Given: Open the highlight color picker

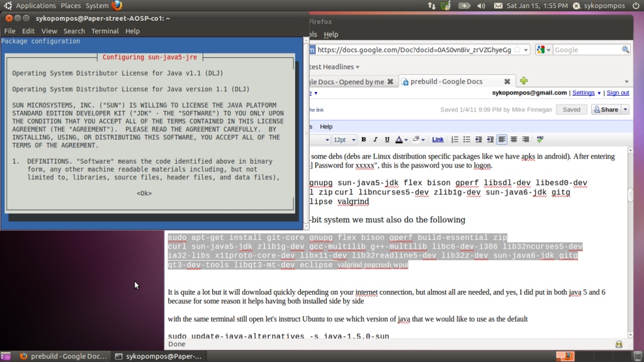Looking at the screenshot, I should 418,140.
